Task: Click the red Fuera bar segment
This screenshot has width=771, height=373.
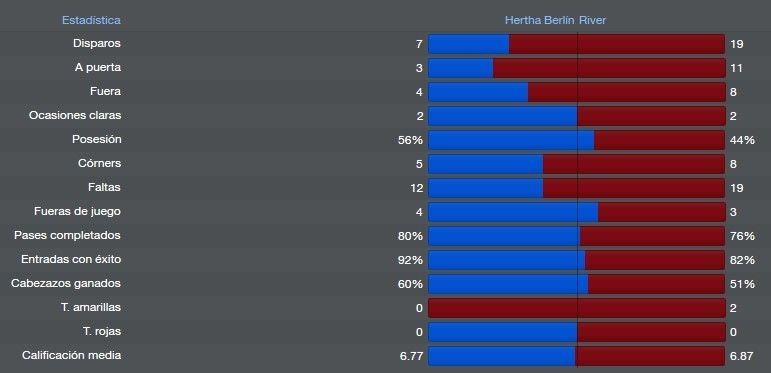Action: (627, 92)
